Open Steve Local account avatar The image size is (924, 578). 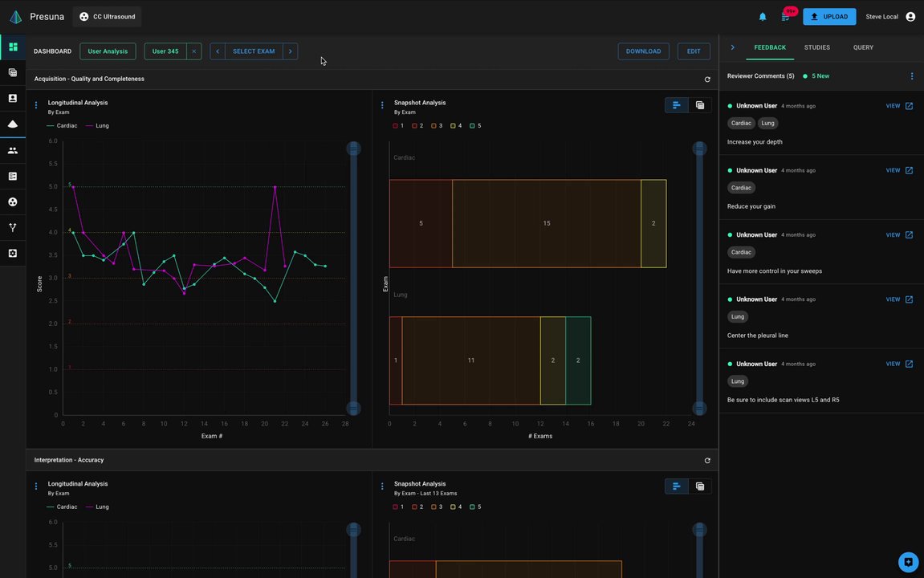(x=910, y=17)
